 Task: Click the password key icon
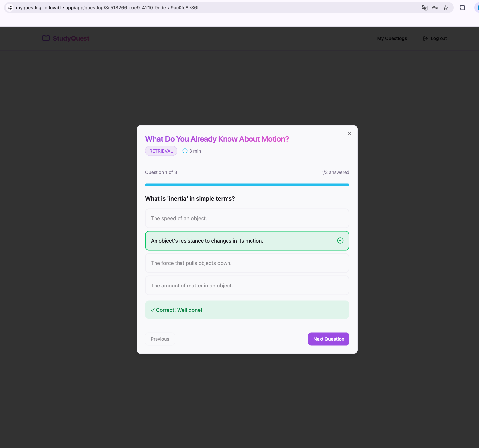[435, 8]
